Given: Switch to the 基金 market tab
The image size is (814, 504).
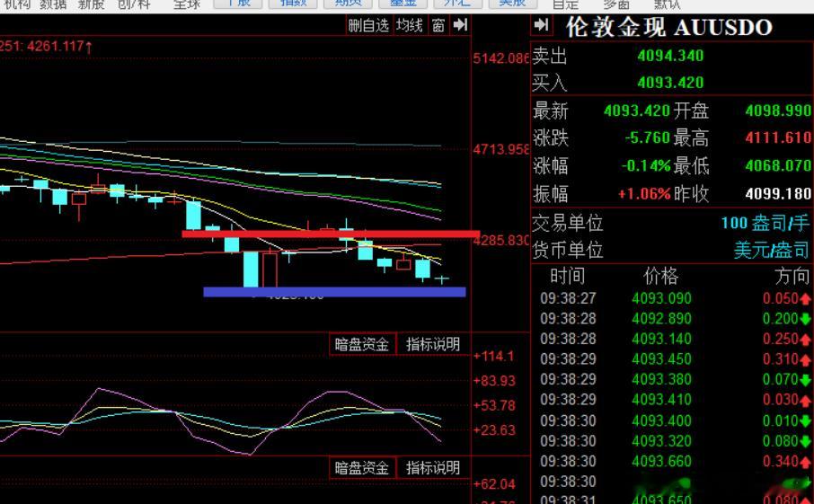Looking at the screenshot, I should [403, 4].
